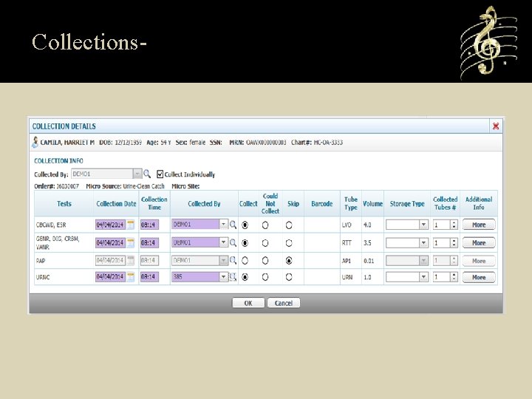The height and width of the screenshot is (399, 532).
Task: Open Collected By dropdown showing 385
Action: coord(223,277)
